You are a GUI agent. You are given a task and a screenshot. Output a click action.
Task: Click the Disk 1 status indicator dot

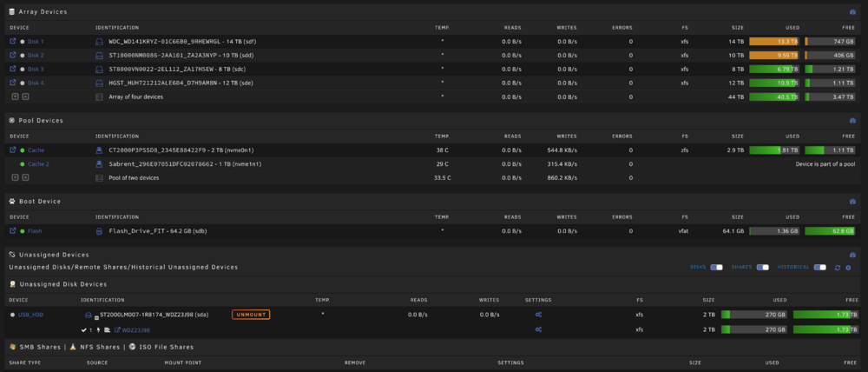tap(23, 42)
